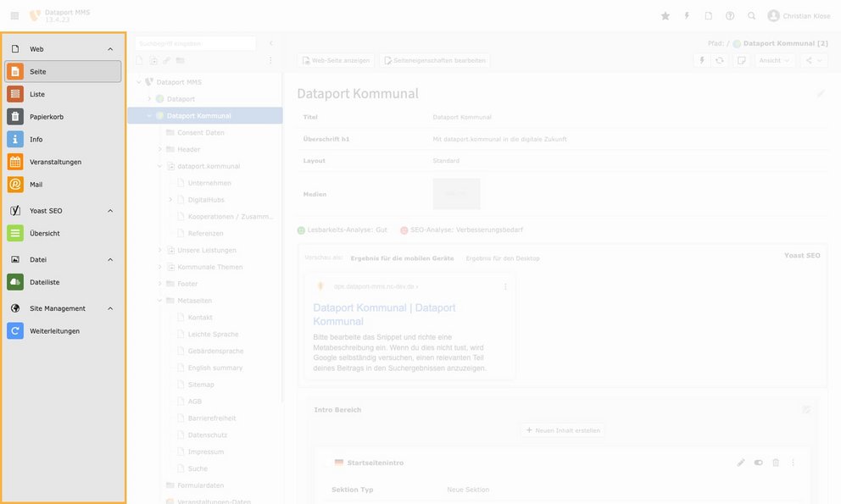Open the Mail module

click(36, 184)
